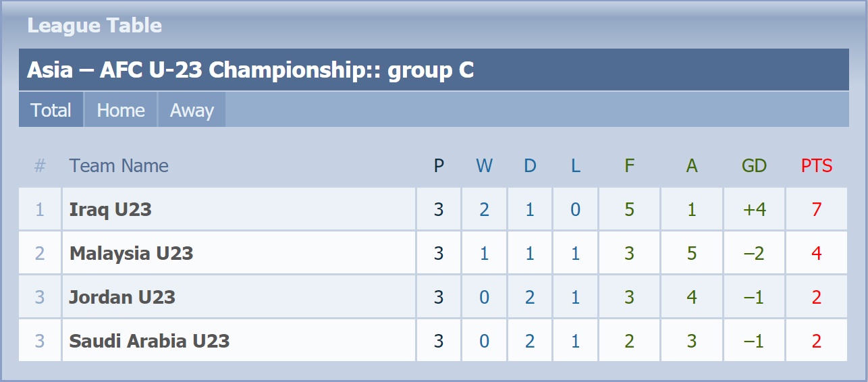The height and width of the screenshot is (382, 868).
Task: Click the Malaysia U23 team name
Action: (x=131, y=253)
